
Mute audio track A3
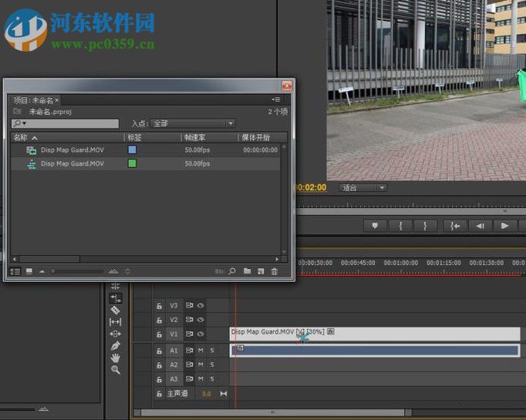[201, 379]
